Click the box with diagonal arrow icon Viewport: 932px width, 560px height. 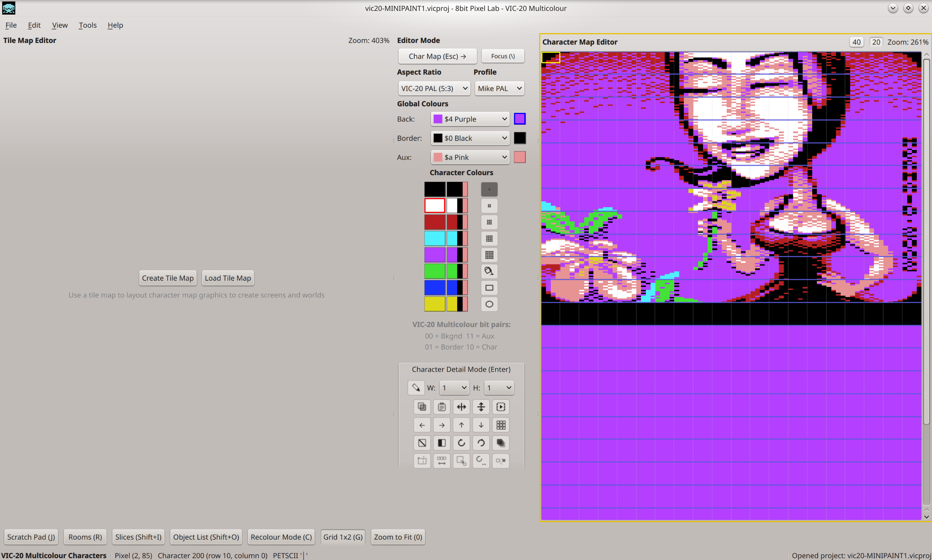(x=461, y=461)
